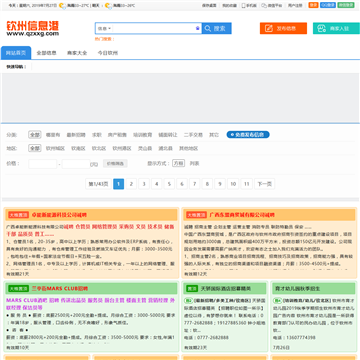360x360 pixels.
Task: Click today's weather icon in top bar
Action: pos(62,5)
